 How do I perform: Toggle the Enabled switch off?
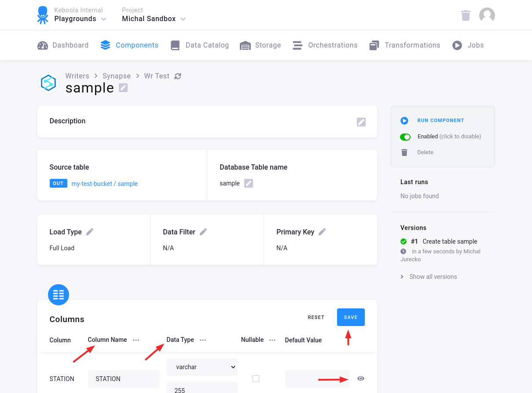405,137
